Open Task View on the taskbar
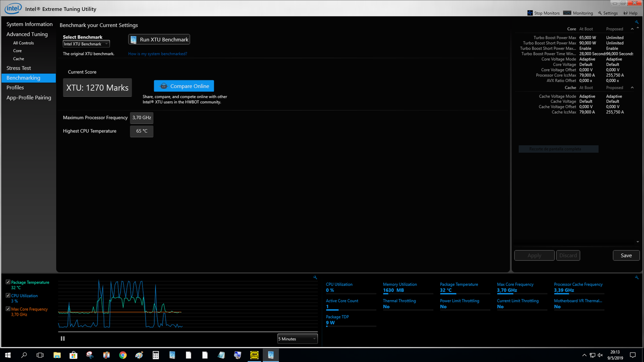 pyautogui.click(x=40, y=355)
